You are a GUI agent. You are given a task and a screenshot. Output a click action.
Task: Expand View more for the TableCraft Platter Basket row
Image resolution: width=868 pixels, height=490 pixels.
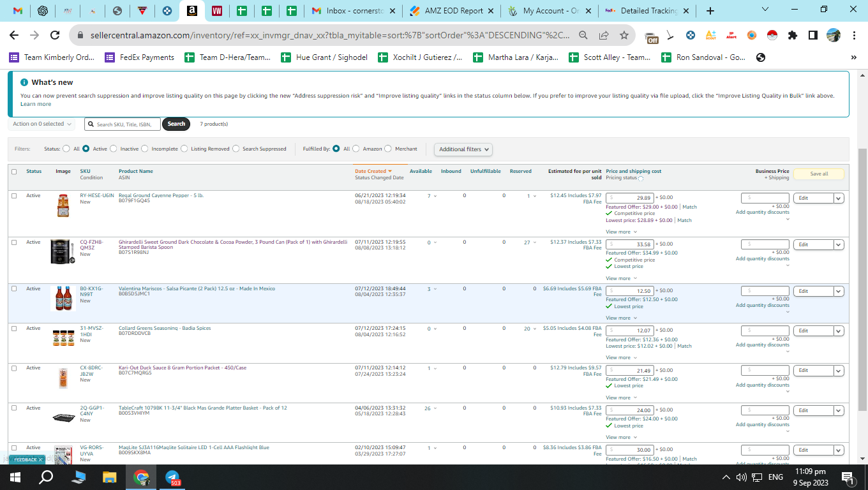pos(620,437)
